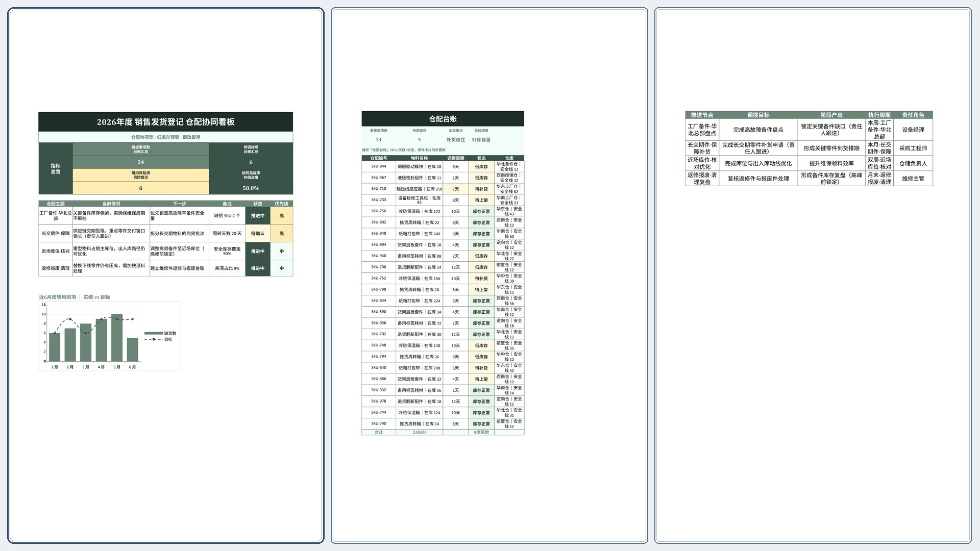Click the SKU-944 cell in the ledger
This screenshot has height=551, width=980.
(x=379, y=166)
